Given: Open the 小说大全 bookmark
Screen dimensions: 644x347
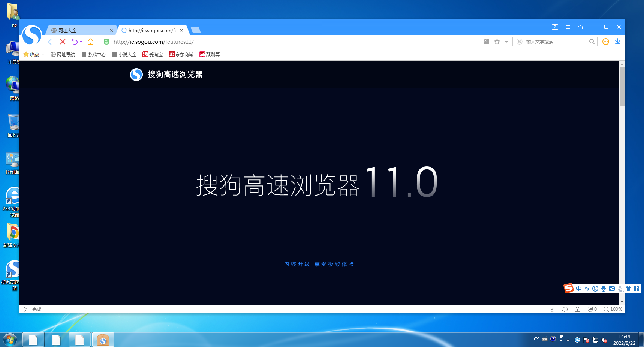Looking at the screenshot, I should click(124, 54).
